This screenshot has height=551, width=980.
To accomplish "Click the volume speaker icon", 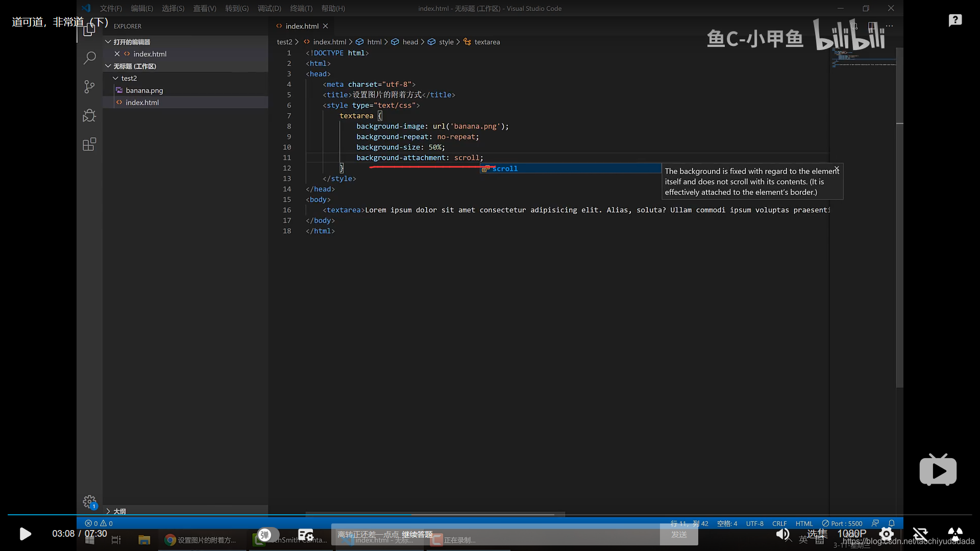I will 782,534.
